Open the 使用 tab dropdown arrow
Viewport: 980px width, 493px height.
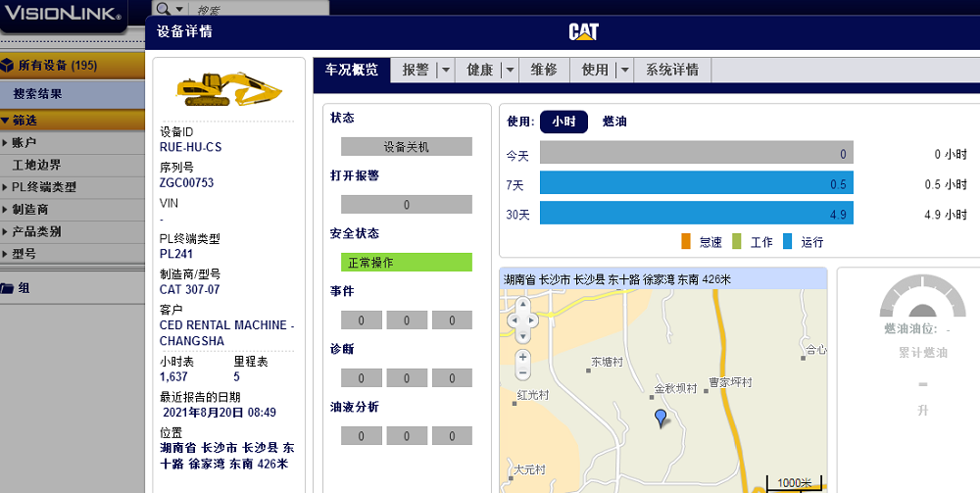click(x=624, y=71)
